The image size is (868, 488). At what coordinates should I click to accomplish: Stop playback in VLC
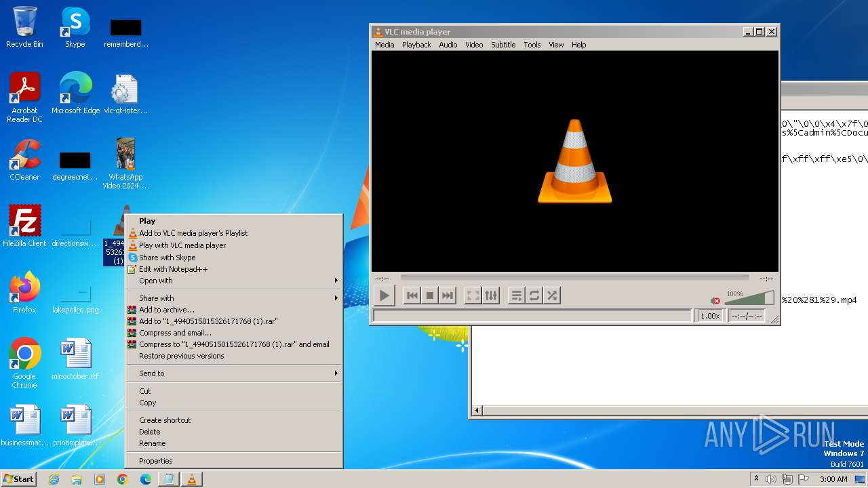coord(430,296)
